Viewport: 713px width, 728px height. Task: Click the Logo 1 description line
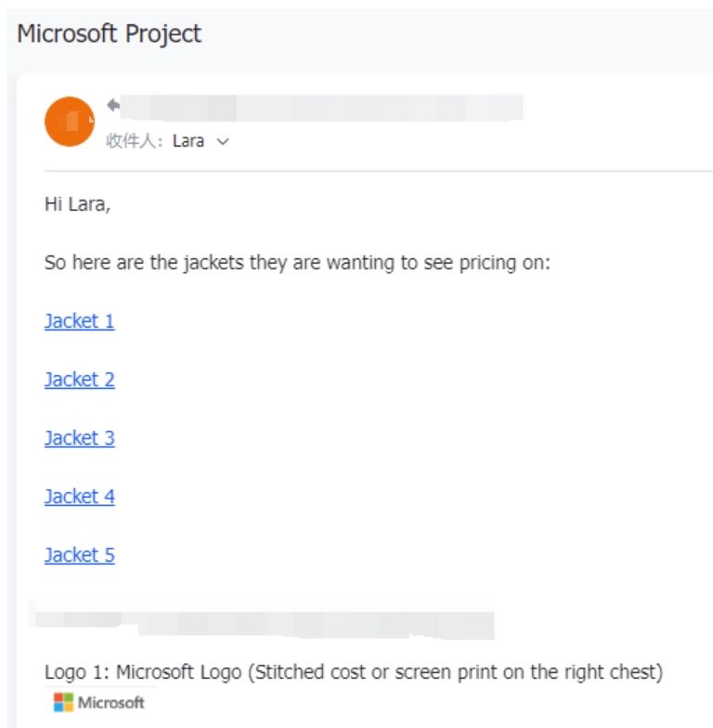353,672
